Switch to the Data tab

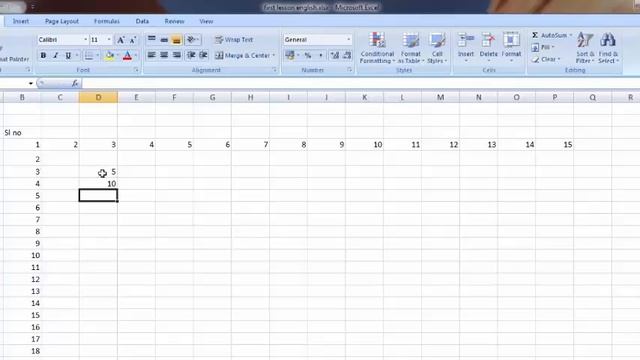click(x=142, y=21)
